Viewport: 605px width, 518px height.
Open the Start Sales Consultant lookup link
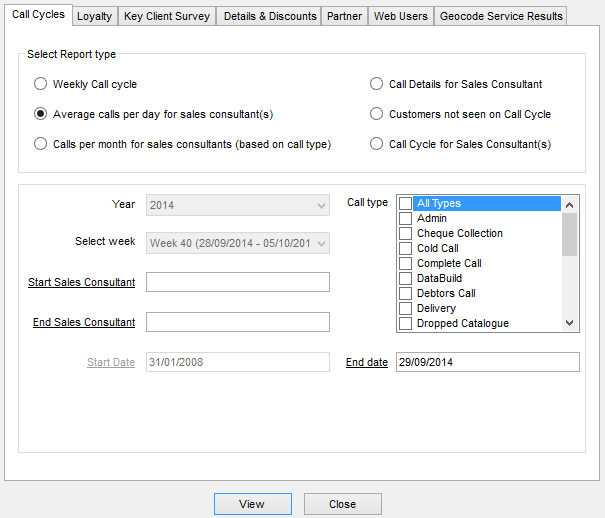point(82,283)
